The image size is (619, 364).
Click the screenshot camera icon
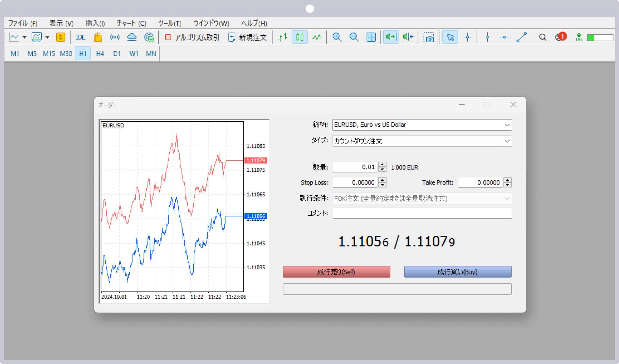pos(428,37)
